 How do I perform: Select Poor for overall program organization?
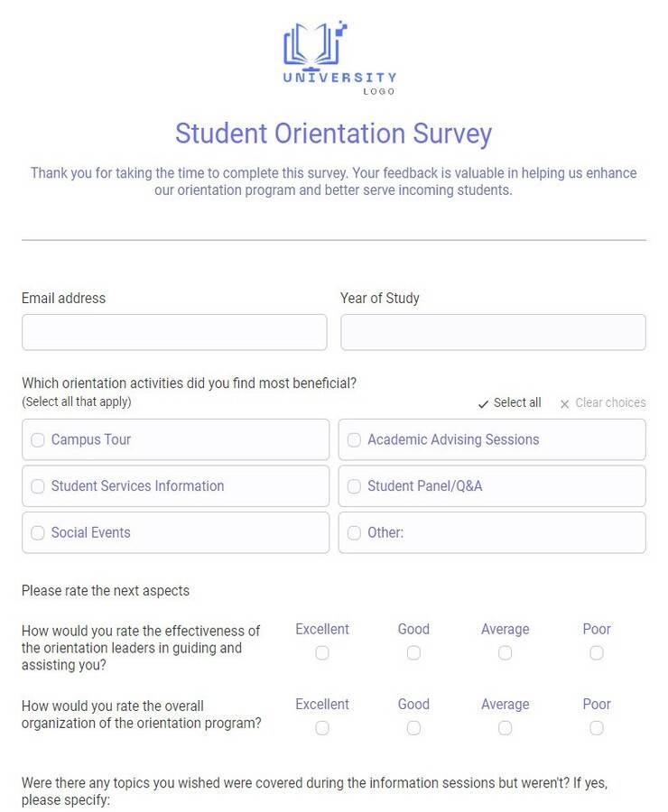click(x=597, y=727)
